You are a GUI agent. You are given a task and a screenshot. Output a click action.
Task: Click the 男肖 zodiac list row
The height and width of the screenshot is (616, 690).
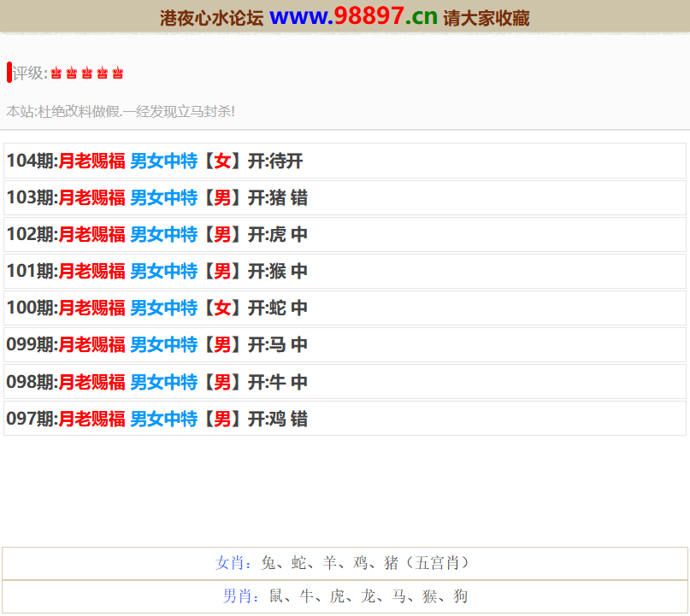pos(345,596)
